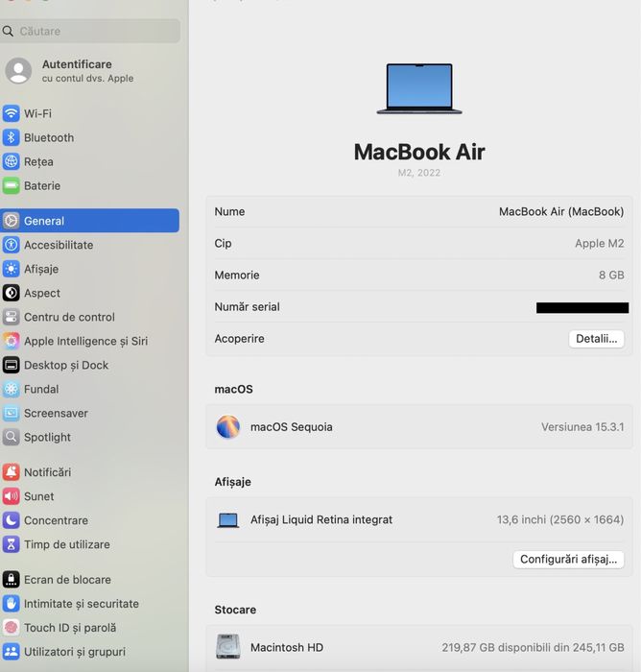Go to Baterie settings

point(89,185)
